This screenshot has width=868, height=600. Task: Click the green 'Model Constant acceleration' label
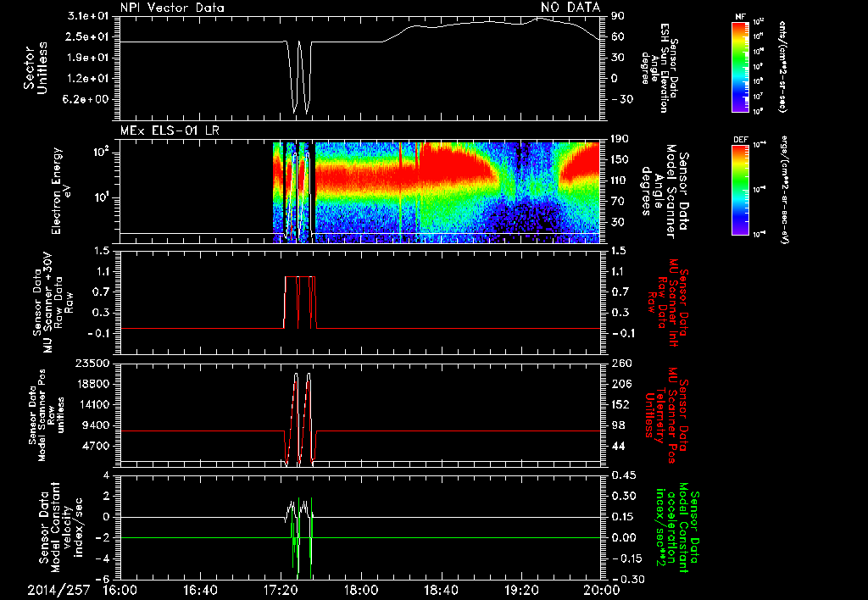pos(677,528)
